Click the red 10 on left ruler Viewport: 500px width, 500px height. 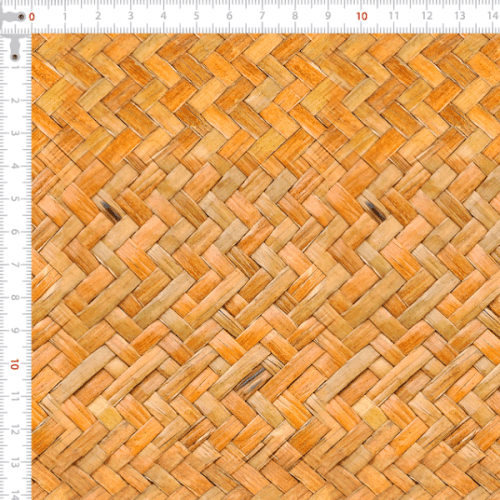(14, 364)
